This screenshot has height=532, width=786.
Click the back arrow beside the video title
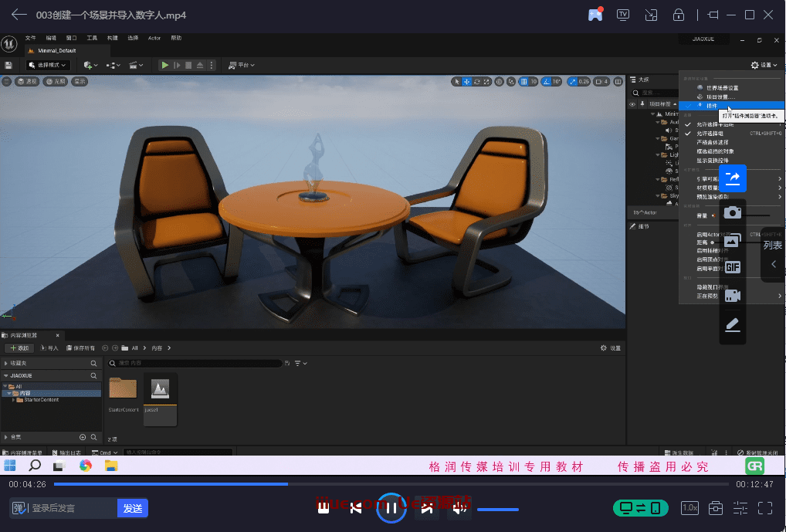pyautogui.click(x=19, y=15)
